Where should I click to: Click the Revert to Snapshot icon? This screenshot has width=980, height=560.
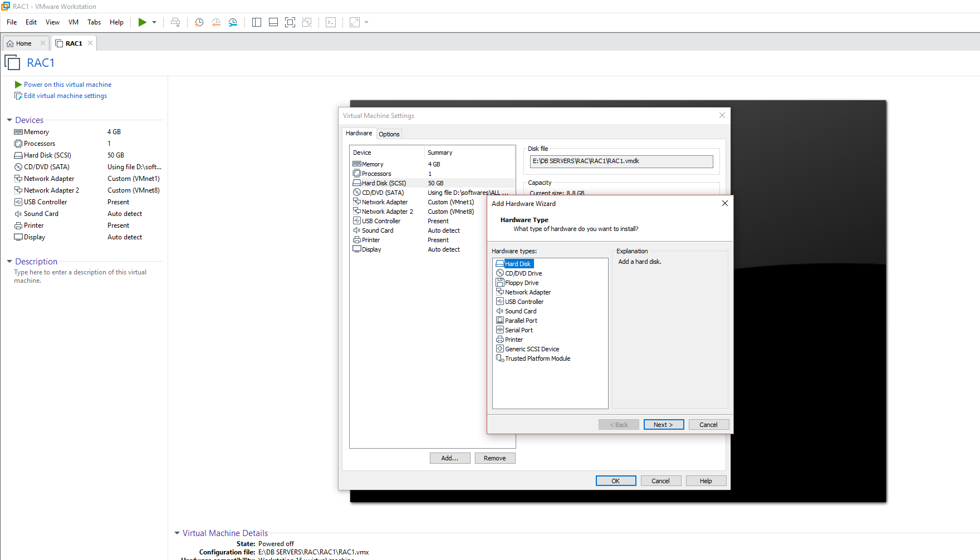pyautogui.click(x=216, y=22)
